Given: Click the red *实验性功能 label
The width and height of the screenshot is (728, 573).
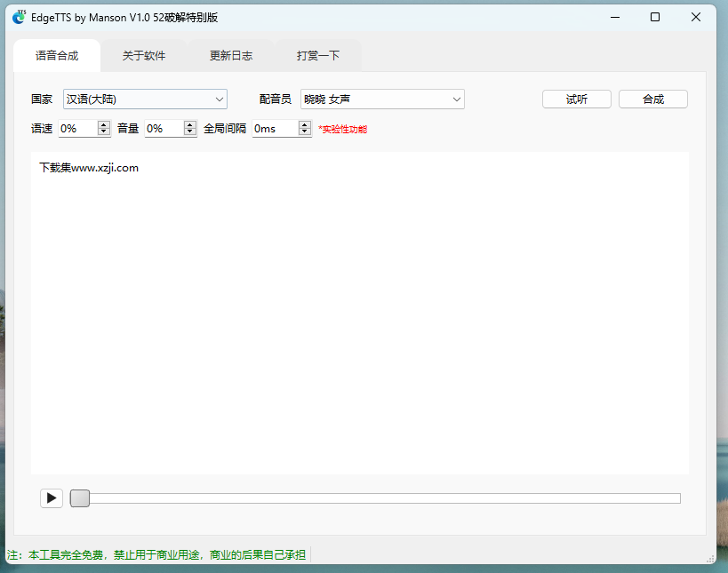Looking at the screenshot, I should [x=342, y=130].
